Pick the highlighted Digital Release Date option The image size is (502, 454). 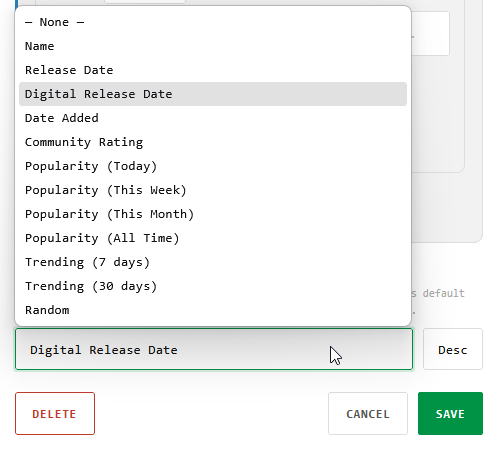pos(213,94)
